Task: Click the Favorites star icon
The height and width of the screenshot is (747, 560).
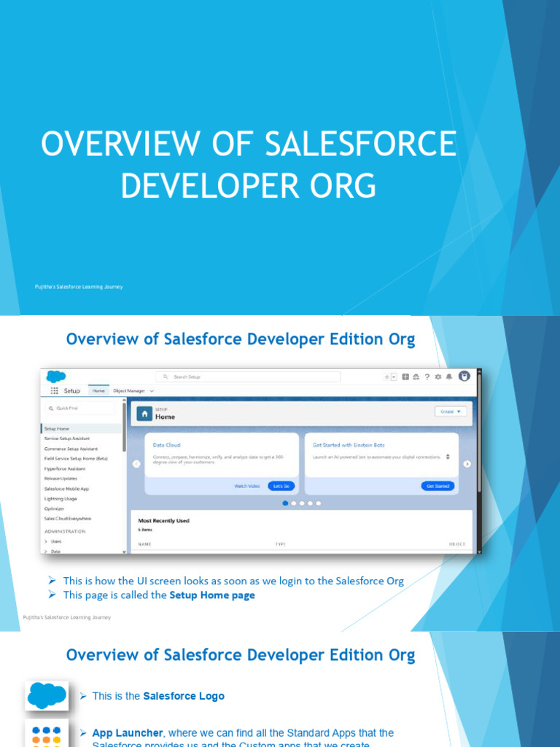Action: tap(386, 377)
